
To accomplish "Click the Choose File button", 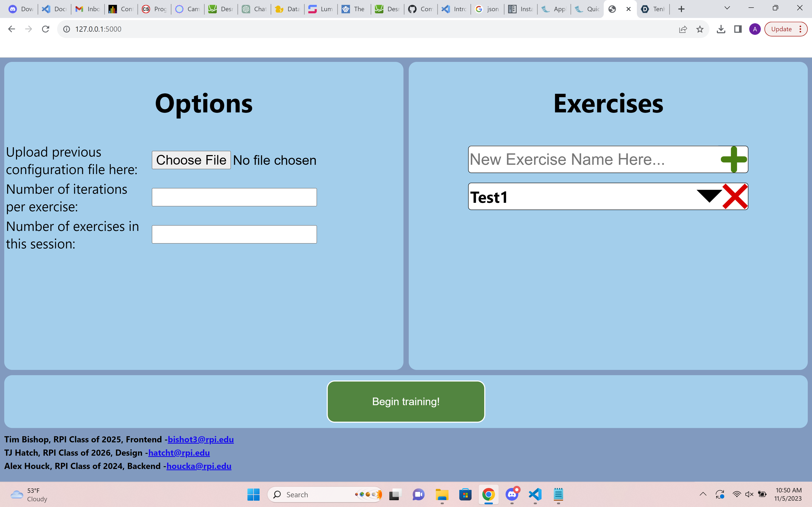I will [x=191, y=160].
